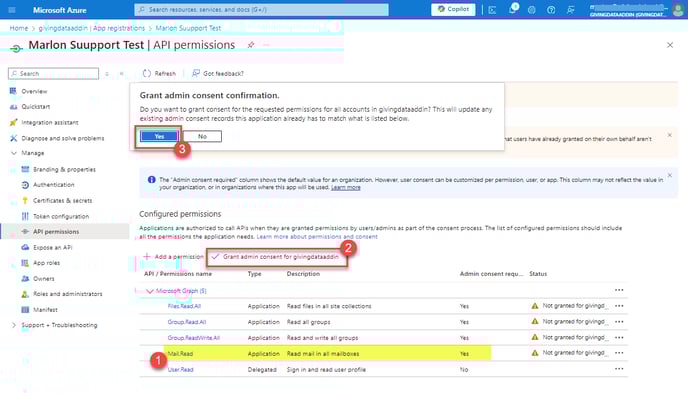
Task: Open Token configuration
Action: pyautogui.click(x=61, y=216)
